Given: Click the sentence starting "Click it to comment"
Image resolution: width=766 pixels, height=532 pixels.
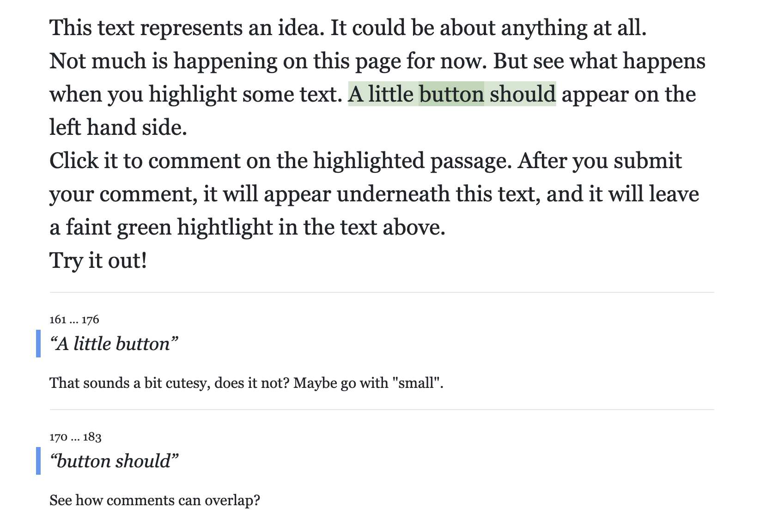Looking at the screenshot, I should [280, 161].
